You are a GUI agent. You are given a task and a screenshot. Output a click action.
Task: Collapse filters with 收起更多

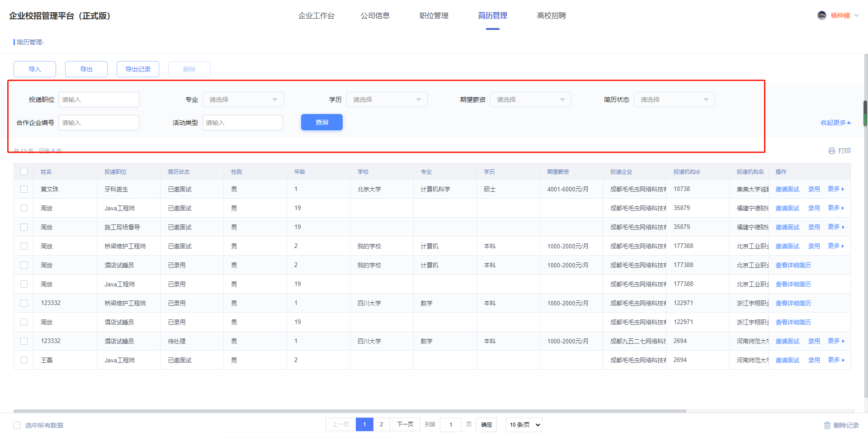click(x=835, y=123)
